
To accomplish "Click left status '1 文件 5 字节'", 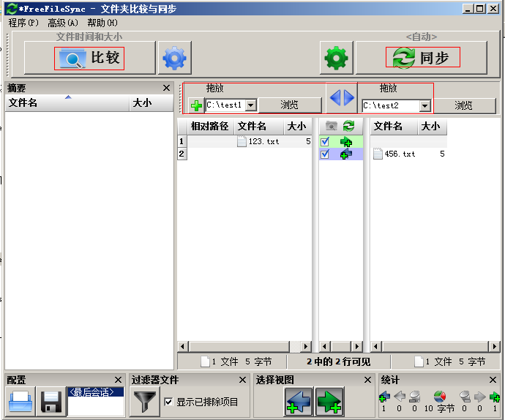I will pyautogui.click(x=236, y=361).
